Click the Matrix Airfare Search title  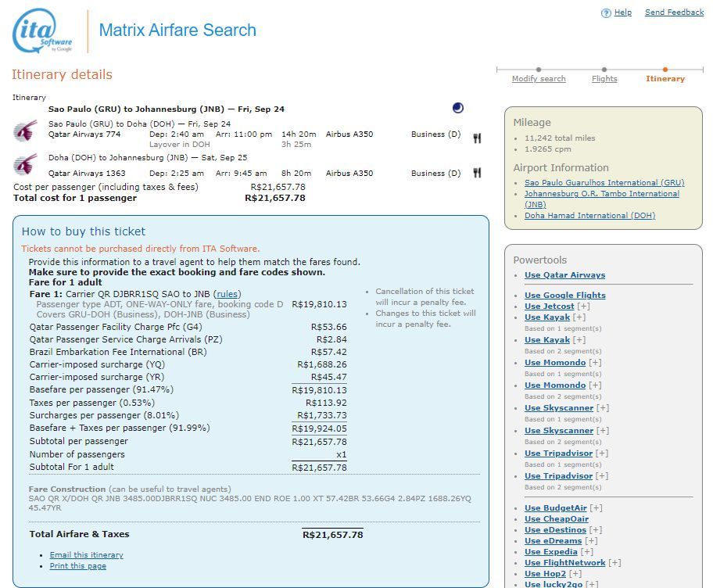pyautogui.click(x=177, y=30)
